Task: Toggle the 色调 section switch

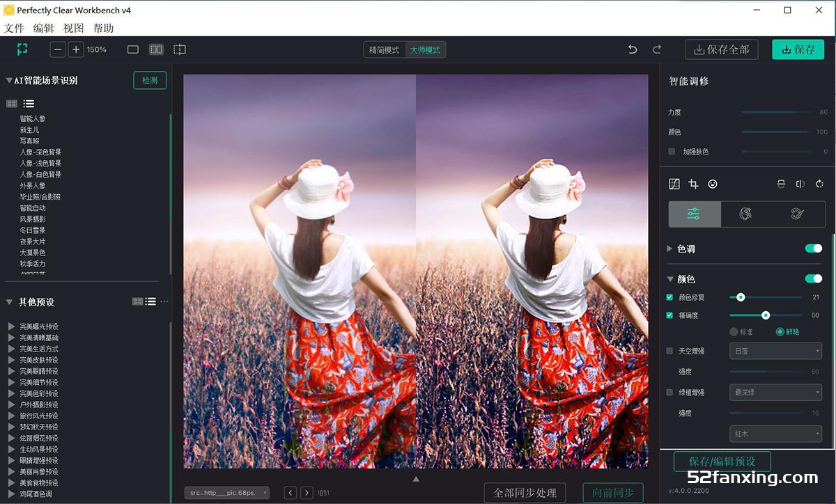Action: [814, 249]
